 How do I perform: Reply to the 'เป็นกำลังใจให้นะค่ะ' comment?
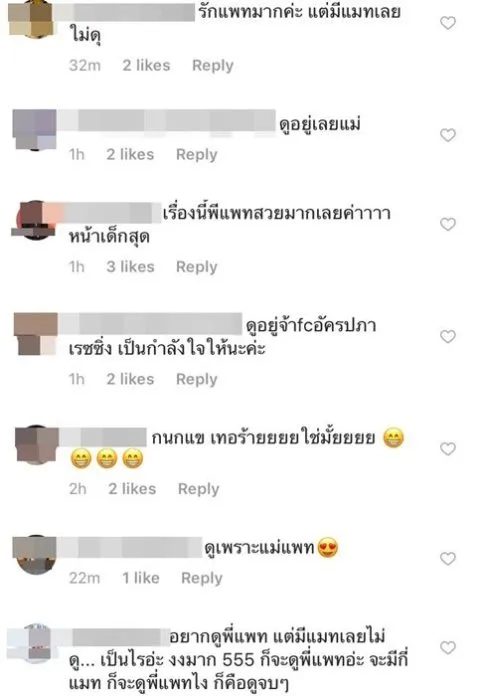(197, 379)
